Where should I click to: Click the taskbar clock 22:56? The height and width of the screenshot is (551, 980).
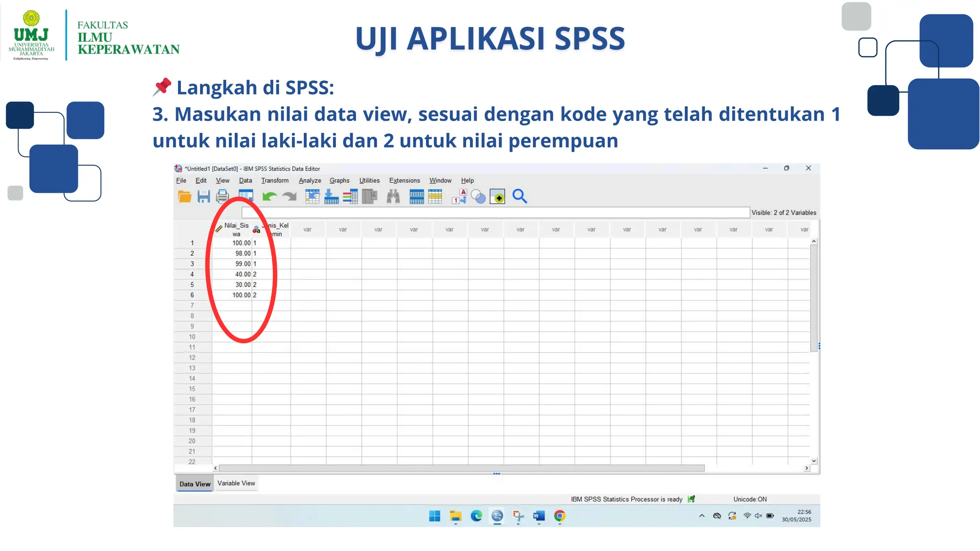click(804, 512)
